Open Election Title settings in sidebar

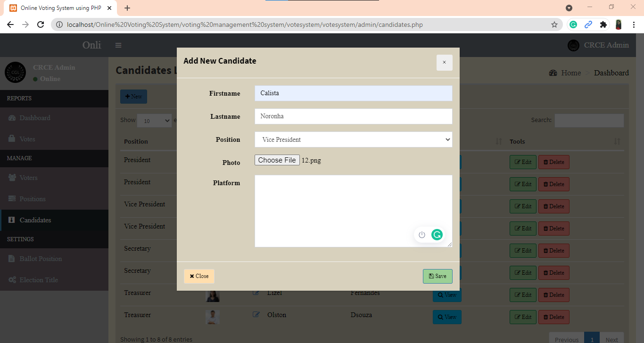[x=54, y=280]
